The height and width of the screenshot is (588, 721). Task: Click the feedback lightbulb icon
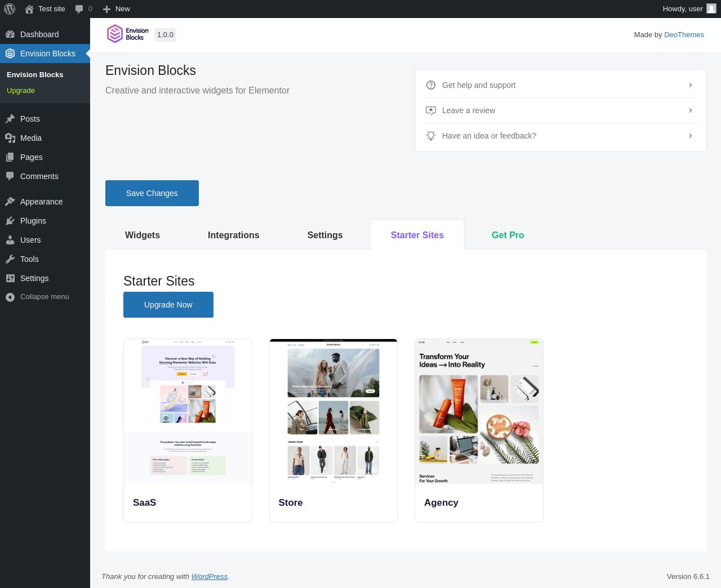[431, 136]
